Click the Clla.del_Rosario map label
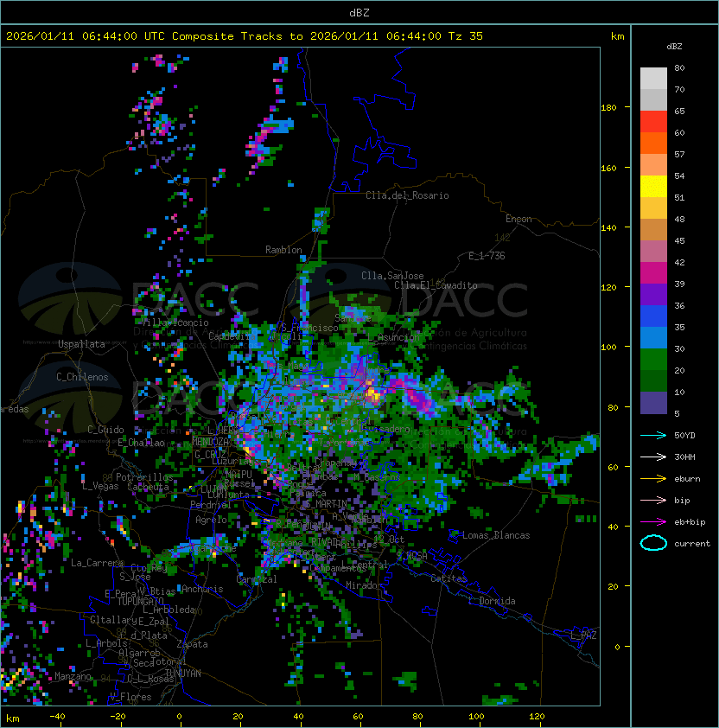The image size is (719, 728). tap(407, 195)
